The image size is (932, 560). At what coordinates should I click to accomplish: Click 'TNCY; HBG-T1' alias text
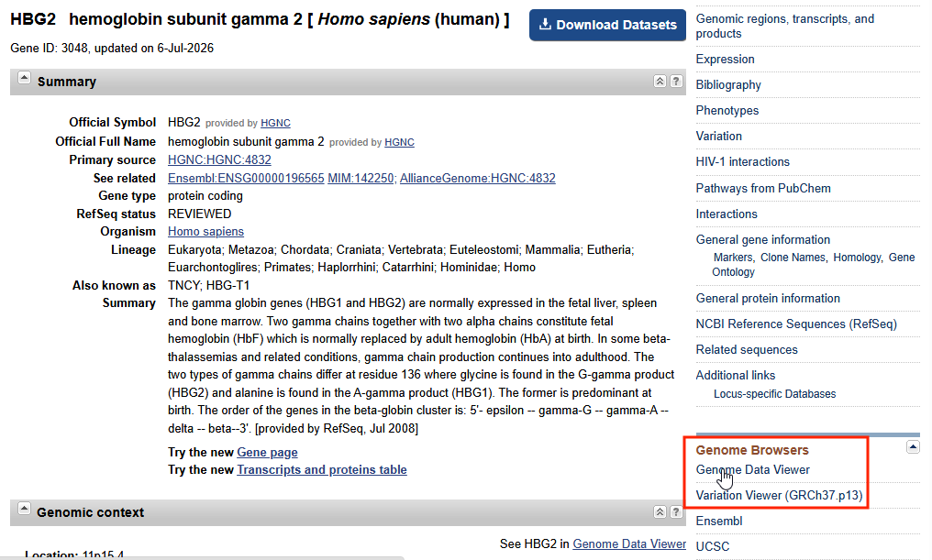point(208,286)
